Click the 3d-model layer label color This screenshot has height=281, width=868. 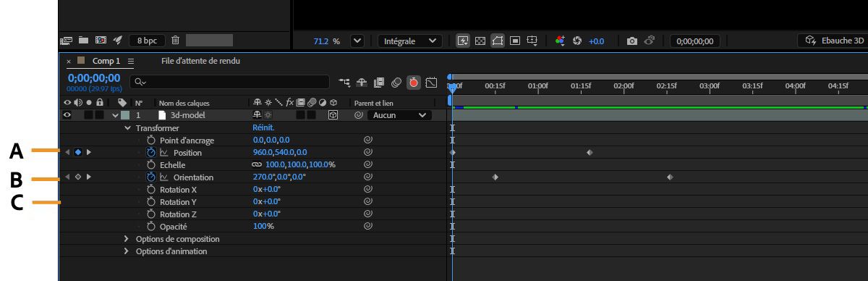(125, 115)
